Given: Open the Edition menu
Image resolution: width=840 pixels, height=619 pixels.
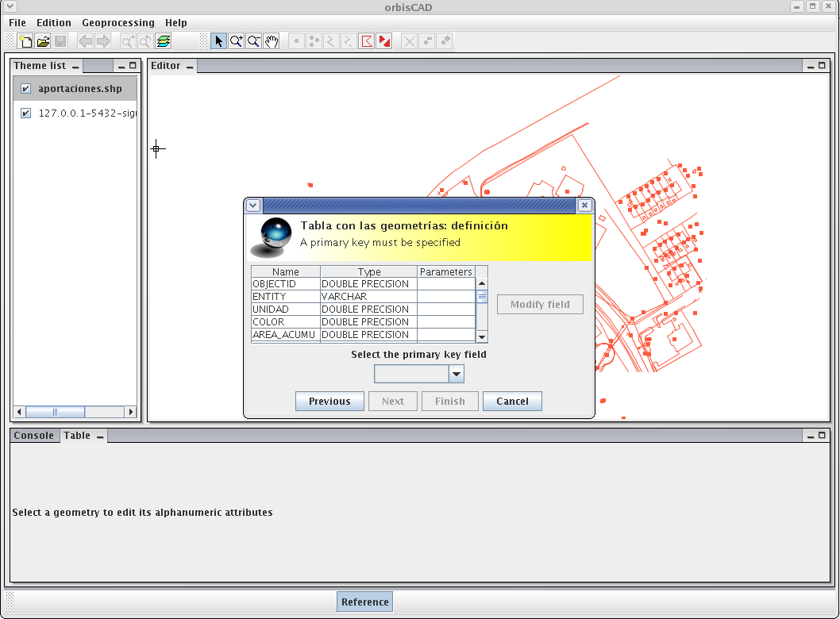Looking at the screenshot, I should click(54, 23).
